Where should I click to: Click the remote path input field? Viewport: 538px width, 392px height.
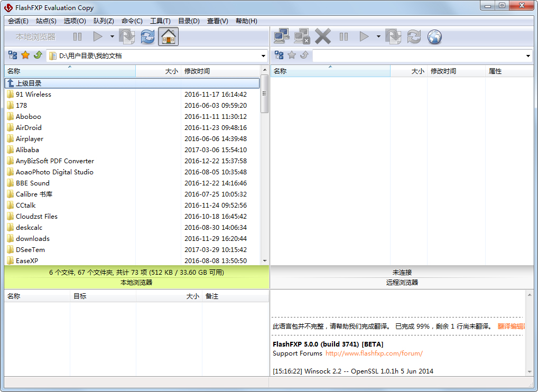coord(419,56)
